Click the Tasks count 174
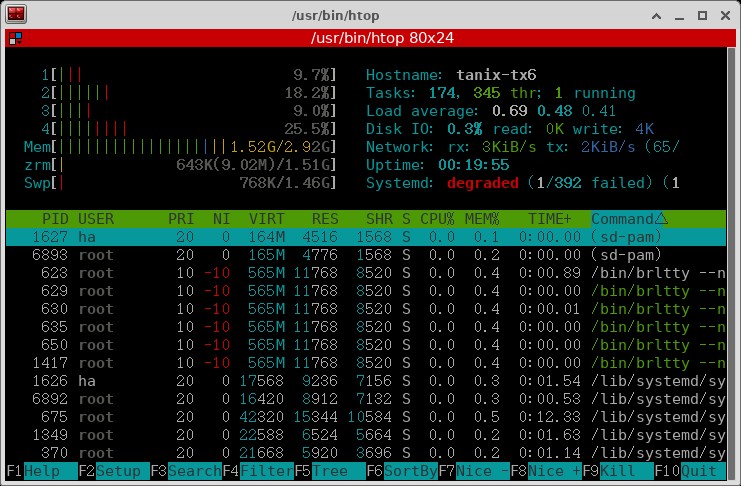The height and width of the screenshot is (486, 741). [x=442, y=93]
